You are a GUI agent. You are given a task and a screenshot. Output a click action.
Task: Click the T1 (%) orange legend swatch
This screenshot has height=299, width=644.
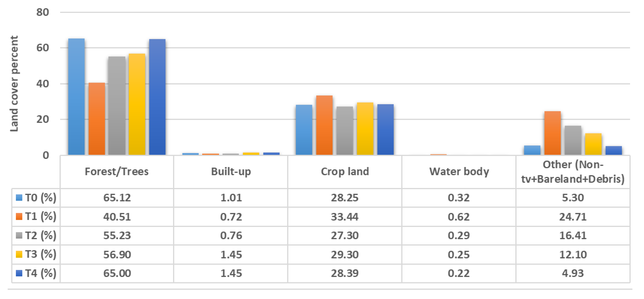tap(19, 216)
